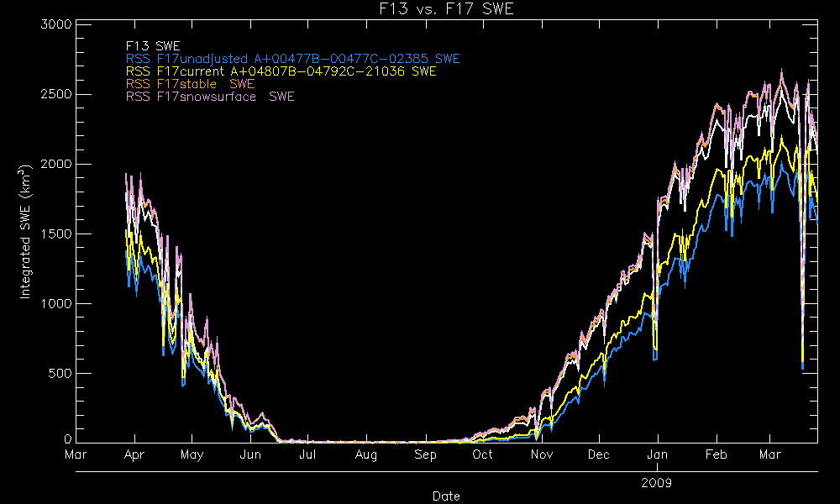Select the blue RSS F17unadjusted legend entry
This screenshot has height=504, width=840.
click(292, 59)
